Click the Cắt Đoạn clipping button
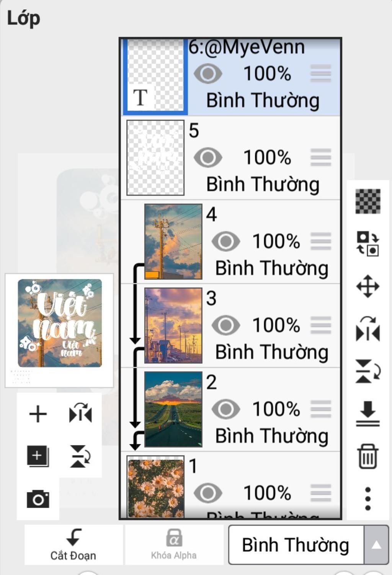The width and height of the screenshot is (392, 575). click(x=73, y=544)
